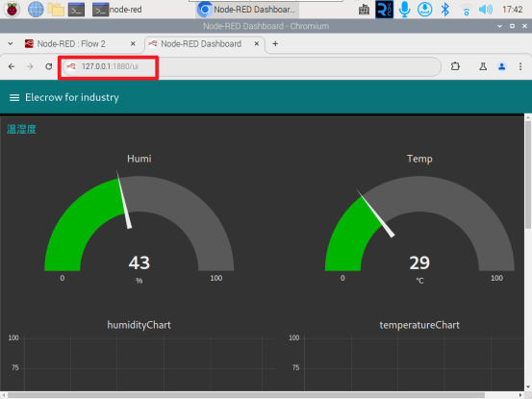Click the Elecrow for industry title
Image resolution: width=532 pixels, height=399 pixels.
72,98
